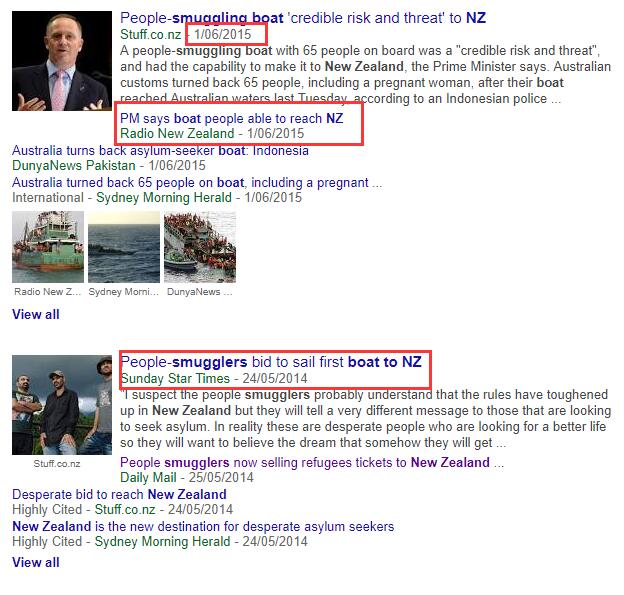Open 'New Zealand is the new destination' article

[x=203, y=526]
